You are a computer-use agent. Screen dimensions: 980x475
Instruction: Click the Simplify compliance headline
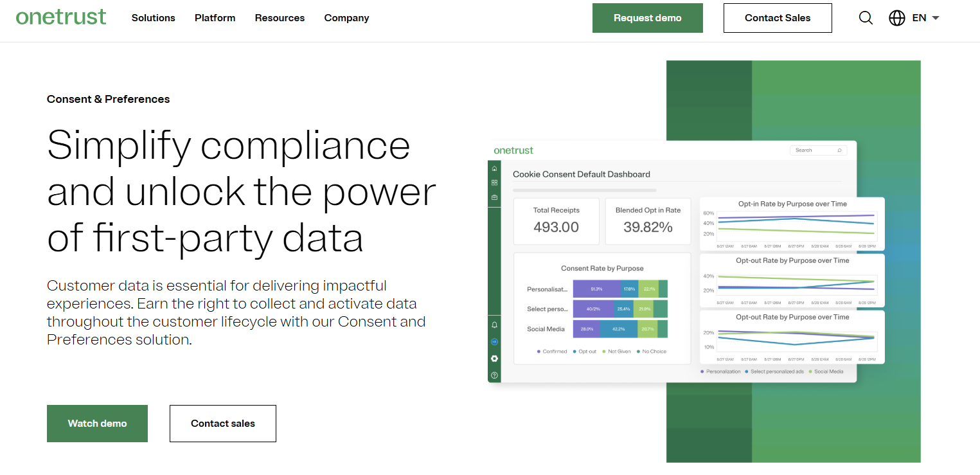pos(242,192)
